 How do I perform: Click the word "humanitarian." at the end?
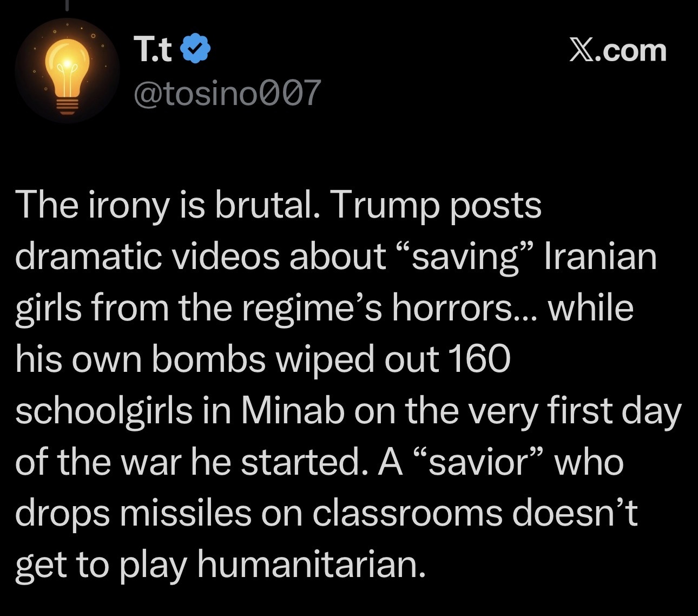[x=308, y=564]
